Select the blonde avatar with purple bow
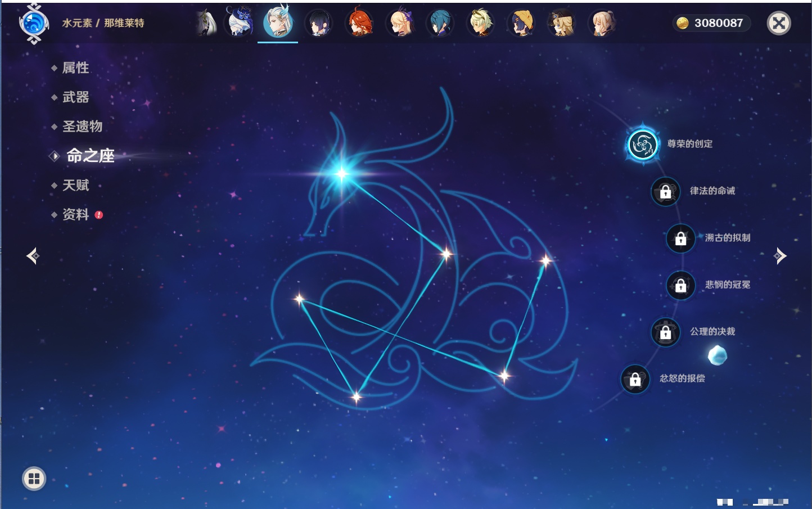The image size is (812, 509). coord(400,24)
